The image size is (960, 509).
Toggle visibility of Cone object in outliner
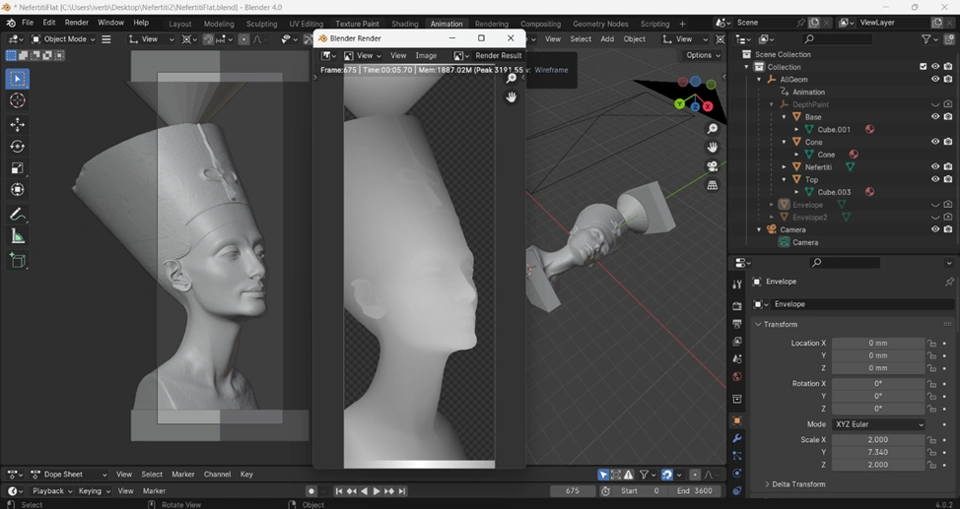click(x=935, y=141)
